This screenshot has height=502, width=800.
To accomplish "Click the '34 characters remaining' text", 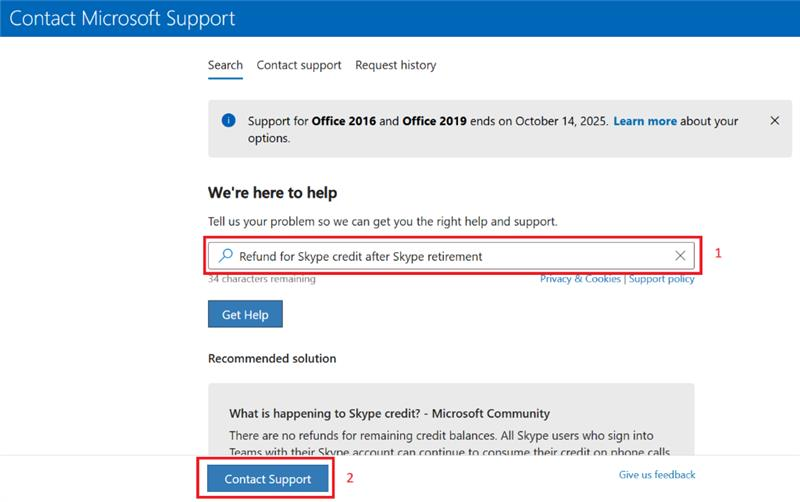I will pos(262,279).
